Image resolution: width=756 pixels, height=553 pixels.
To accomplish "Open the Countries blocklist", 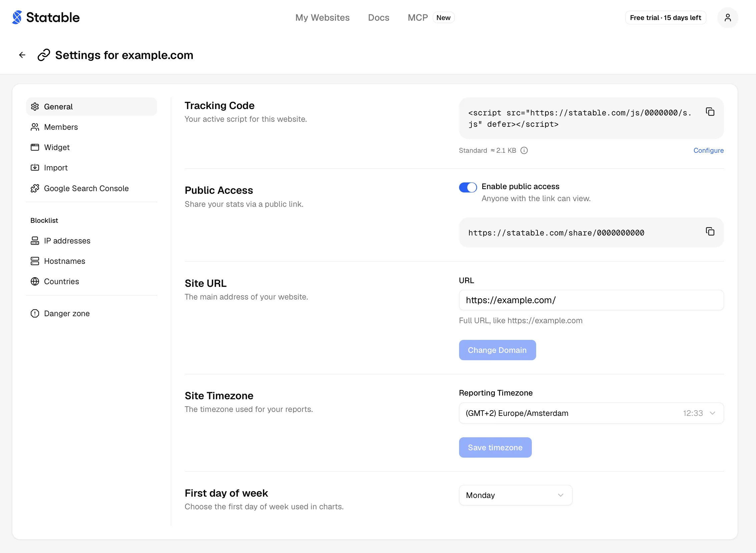I will pos(91,282).
